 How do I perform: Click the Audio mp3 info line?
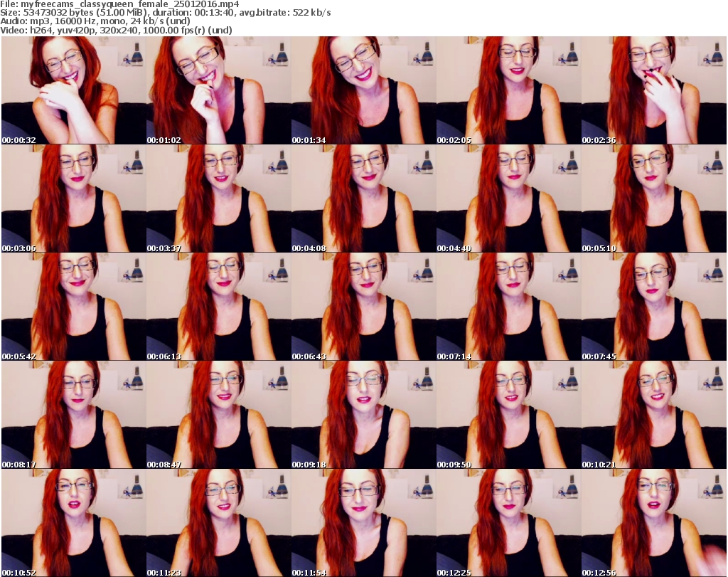click(95, 21)
